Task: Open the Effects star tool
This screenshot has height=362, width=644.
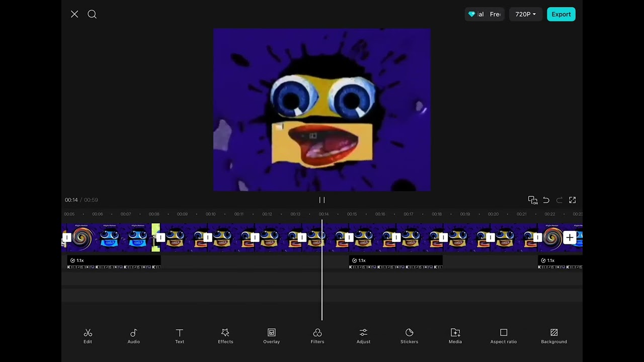Action: click(x=225, y=336)
